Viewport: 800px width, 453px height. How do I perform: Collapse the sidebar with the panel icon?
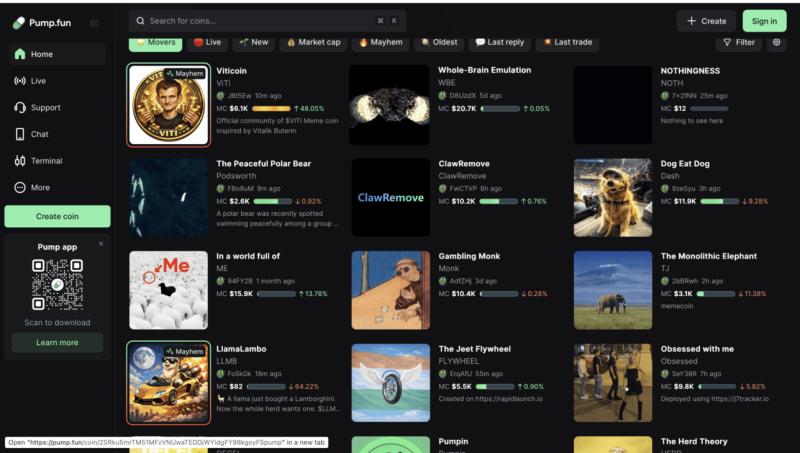pos(95,22)
